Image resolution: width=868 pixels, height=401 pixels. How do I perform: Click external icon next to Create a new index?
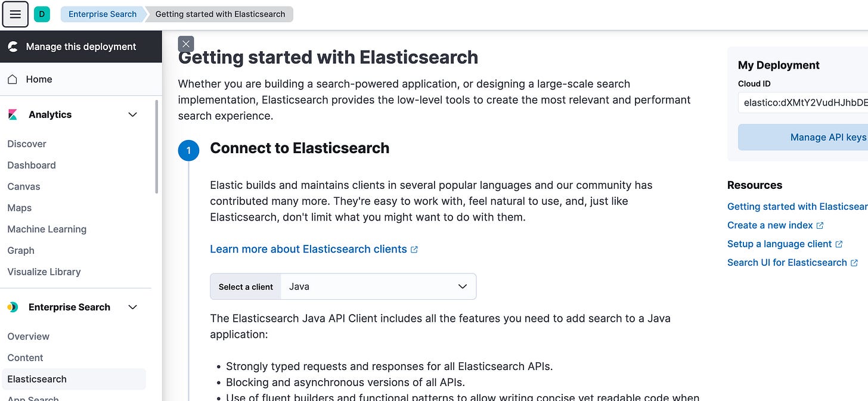820,225
